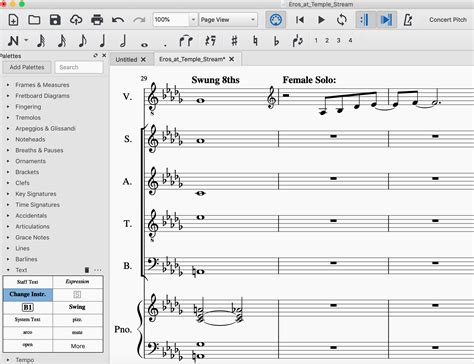This screenshot has height=364, width=474.
Task: Save the score with the floppy disk icon
Action: pyautogui.click(x=55, y=20)
